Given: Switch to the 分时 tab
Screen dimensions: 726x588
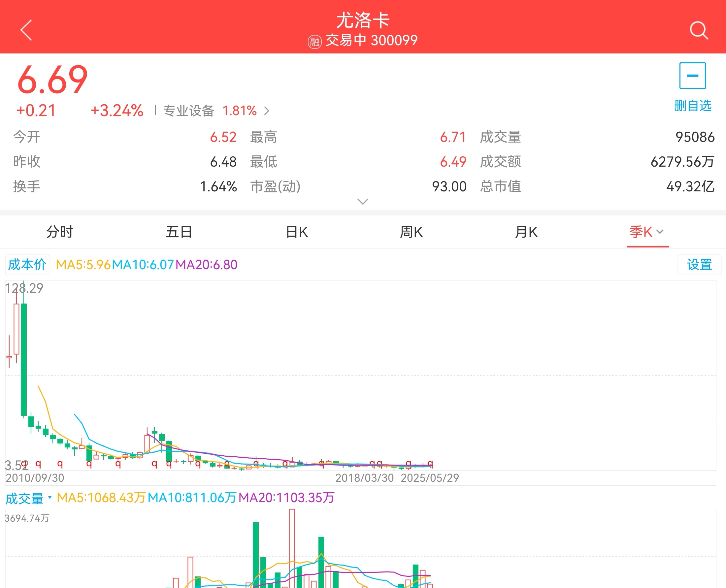Looking at the screenshot, I should point(60,232).
